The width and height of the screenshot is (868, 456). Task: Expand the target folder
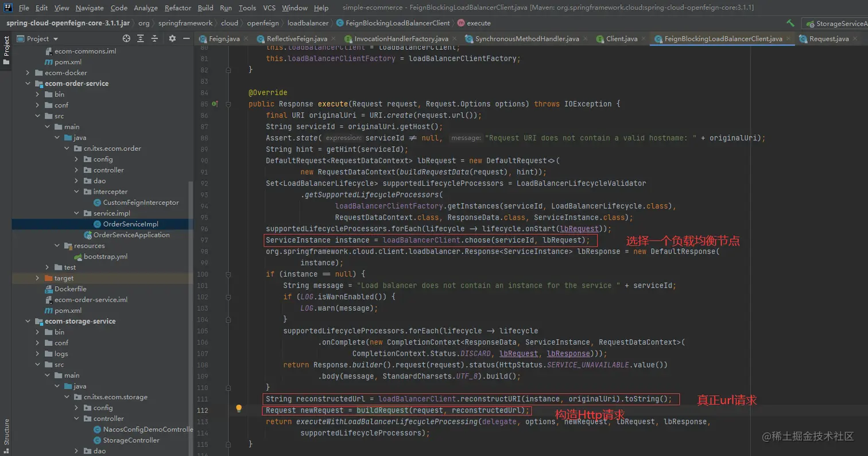click(x=37, y=278)
